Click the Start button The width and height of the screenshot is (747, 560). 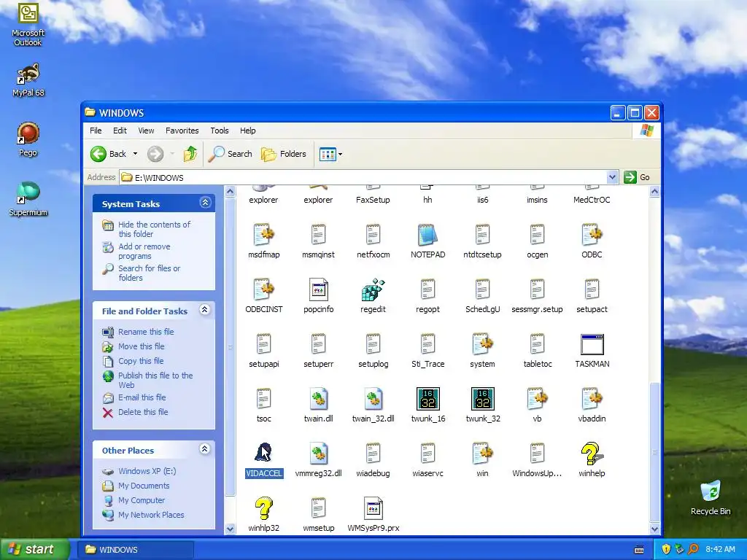(34, 549)
